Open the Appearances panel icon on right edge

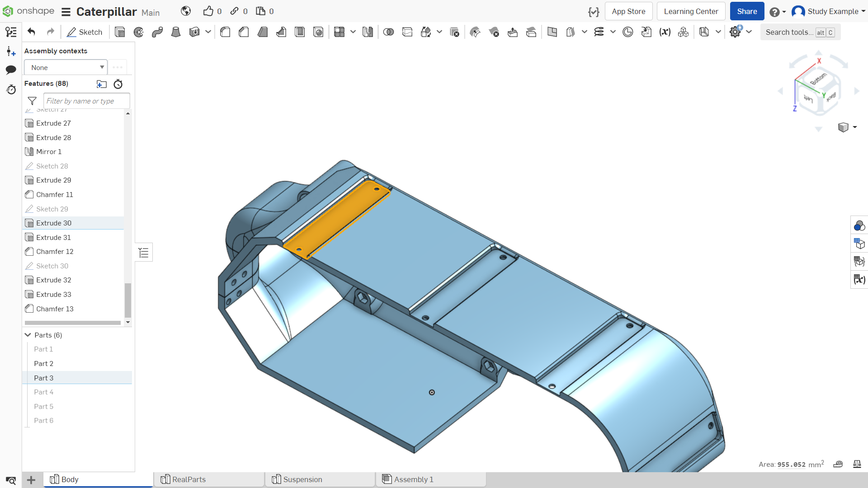(x=859, y=225)
